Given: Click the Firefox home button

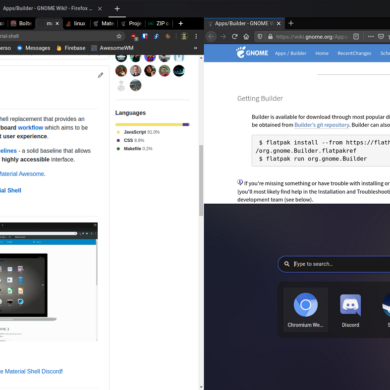Looking at the screenshot, I should click(x=246, y=36).
